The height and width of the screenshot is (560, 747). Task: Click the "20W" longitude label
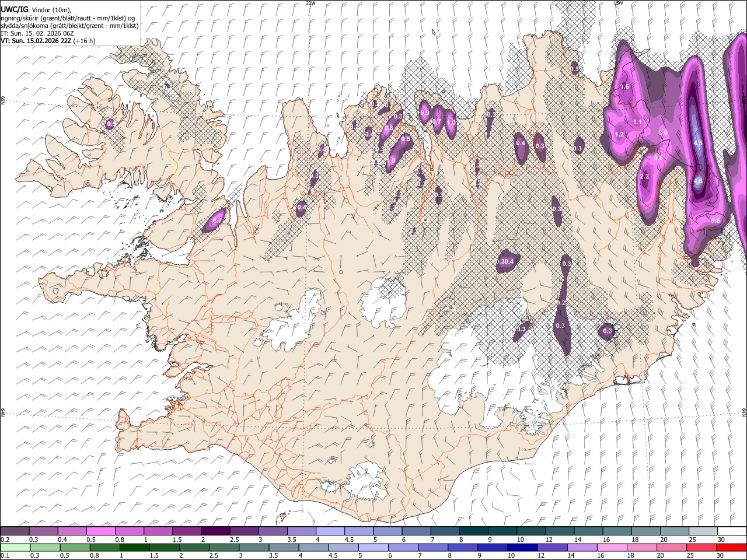(310, 3)
